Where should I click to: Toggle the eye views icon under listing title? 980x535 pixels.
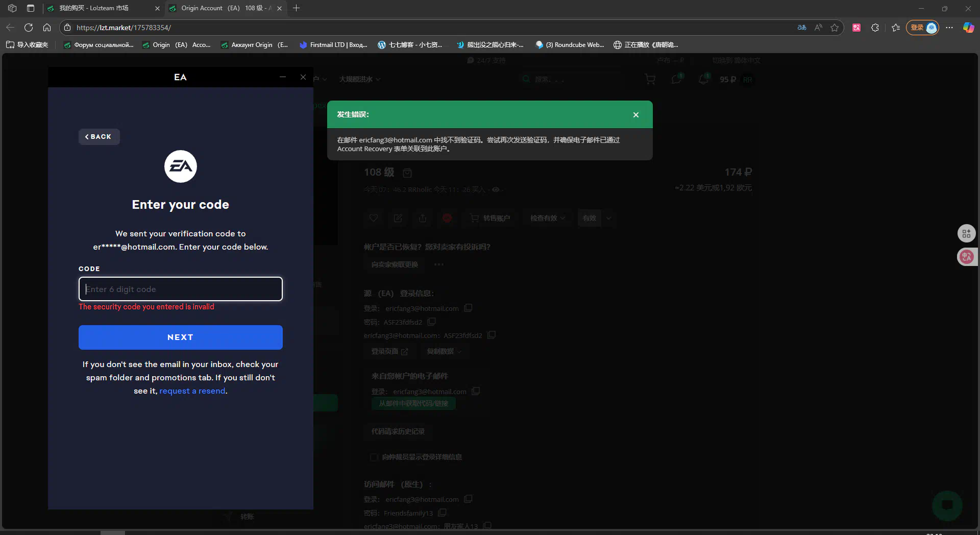pyautogui.click(x=495, y=189)
